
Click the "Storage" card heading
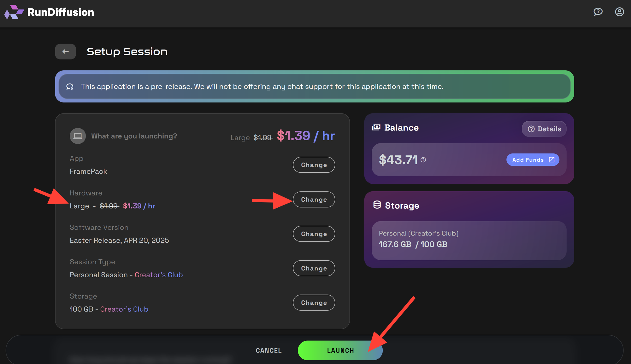pyautogui.click(x=402, y=205)
